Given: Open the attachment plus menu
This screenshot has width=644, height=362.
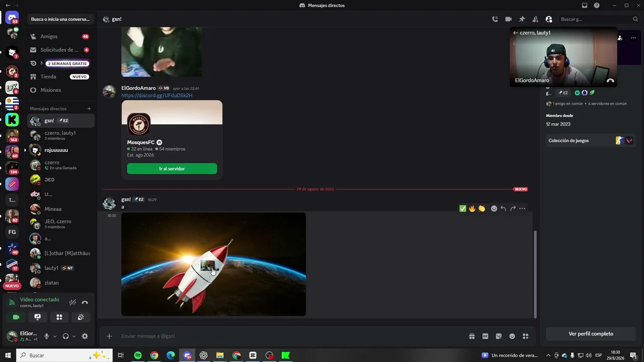Looking at the screenshot, I should (109, 336).
